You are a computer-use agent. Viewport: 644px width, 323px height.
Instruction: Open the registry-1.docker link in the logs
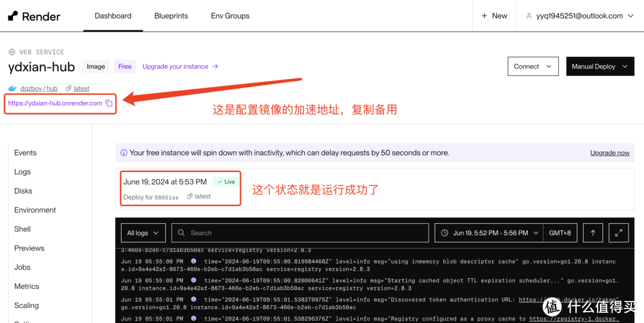click(574, 319)
